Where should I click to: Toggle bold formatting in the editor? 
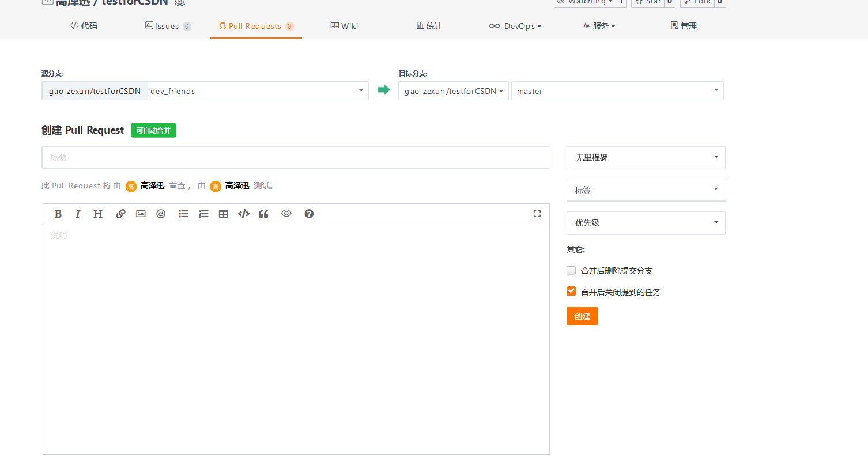coord(58,214)
